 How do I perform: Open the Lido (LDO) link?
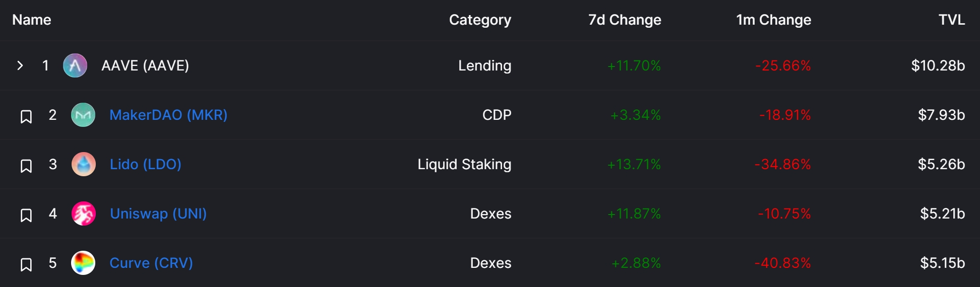pyautogui.click(x=146, y=164)
